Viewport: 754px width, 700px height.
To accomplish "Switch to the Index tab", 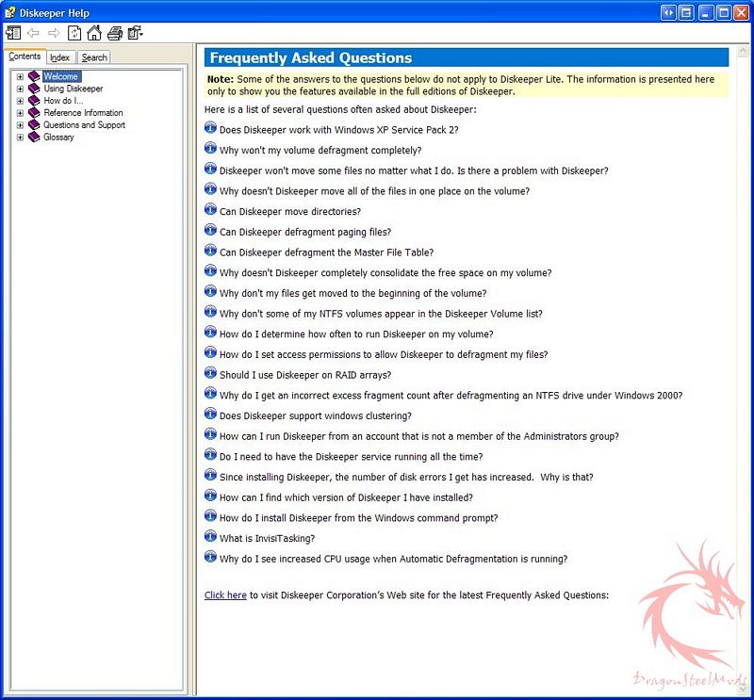I will pos(60,57).
